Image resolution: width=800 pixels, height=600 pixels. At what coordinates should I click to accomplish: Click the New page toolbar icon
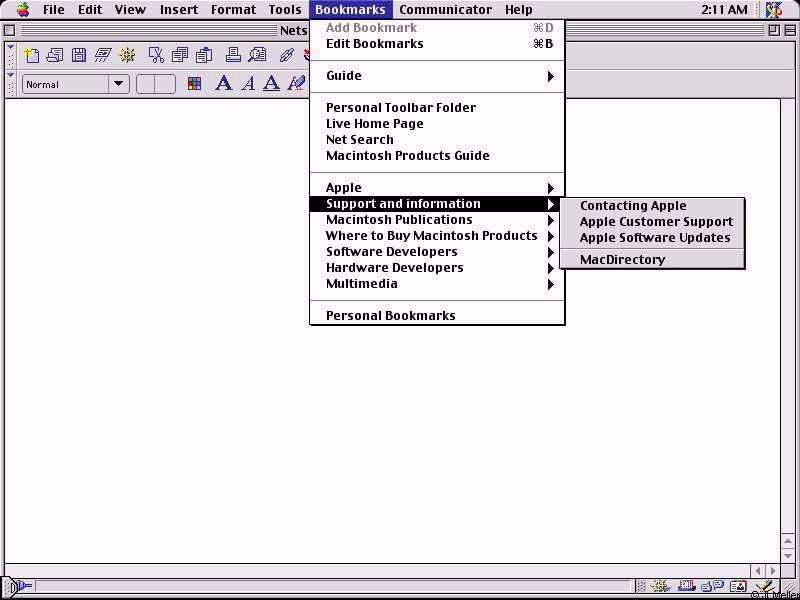coord(31,55)
